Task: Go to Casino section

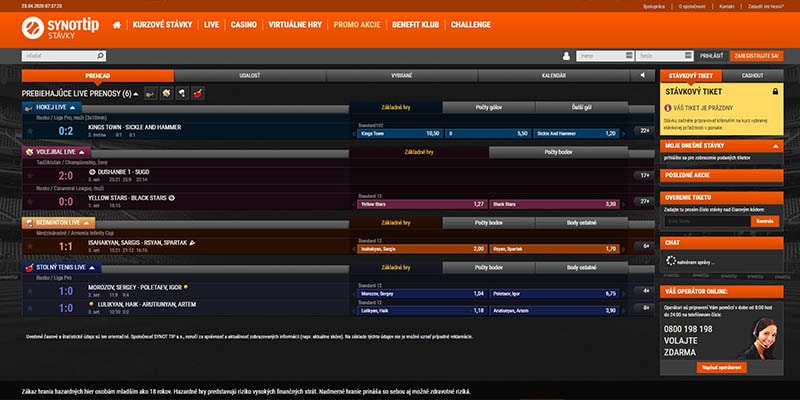Action: click(x=243, y=24)
